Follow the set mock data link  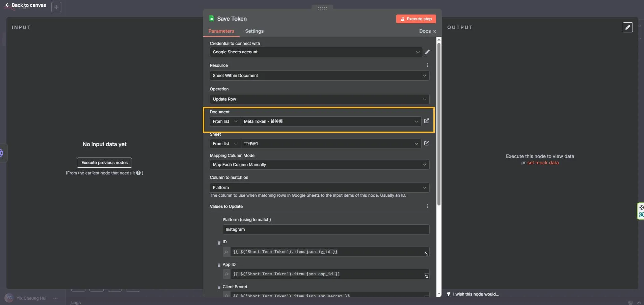tap(543, 163)
